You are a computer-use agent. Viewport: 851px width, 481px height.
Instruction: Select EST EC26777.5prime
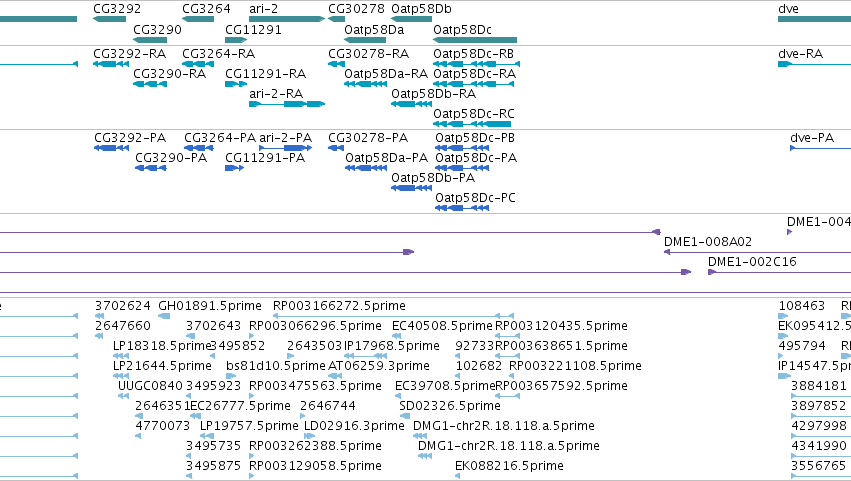pos(240,407)
